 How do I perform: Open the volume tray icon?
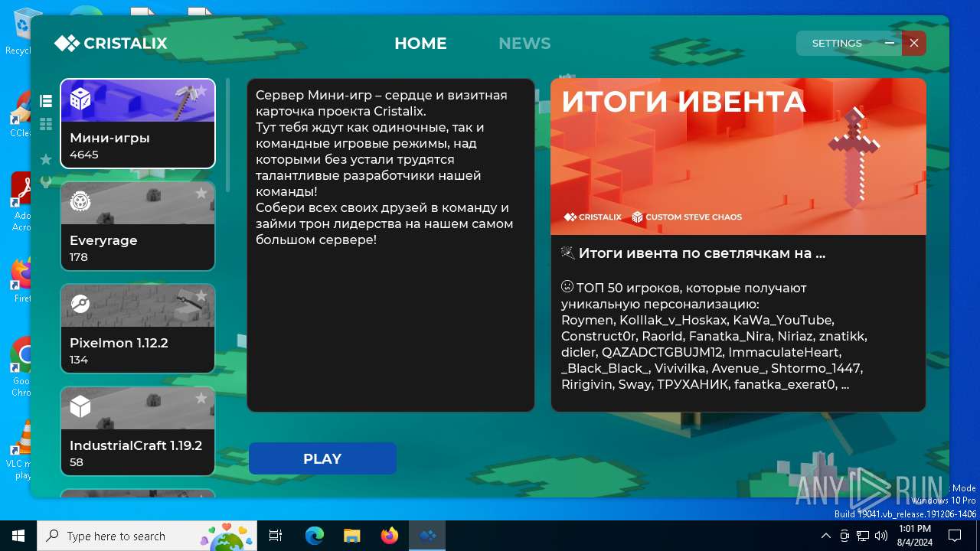pyautogui.click(x=881, y=536)
